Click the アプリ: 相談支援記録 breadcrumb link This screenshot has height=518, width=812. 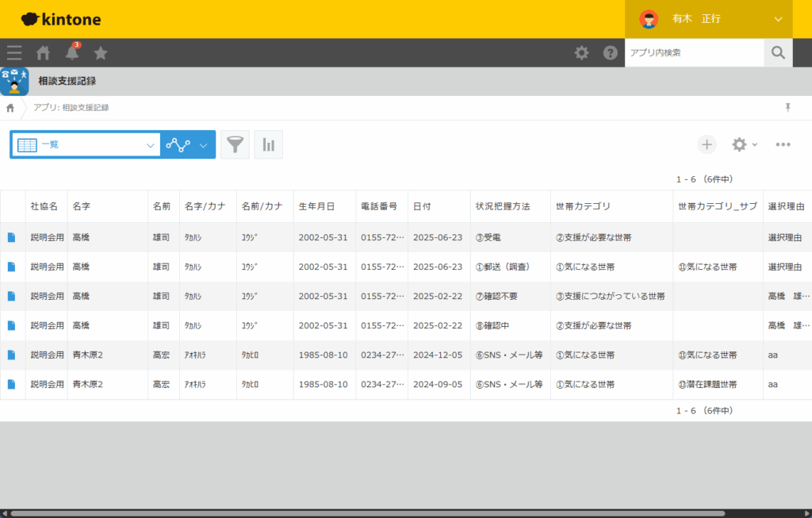pos(71,107)
